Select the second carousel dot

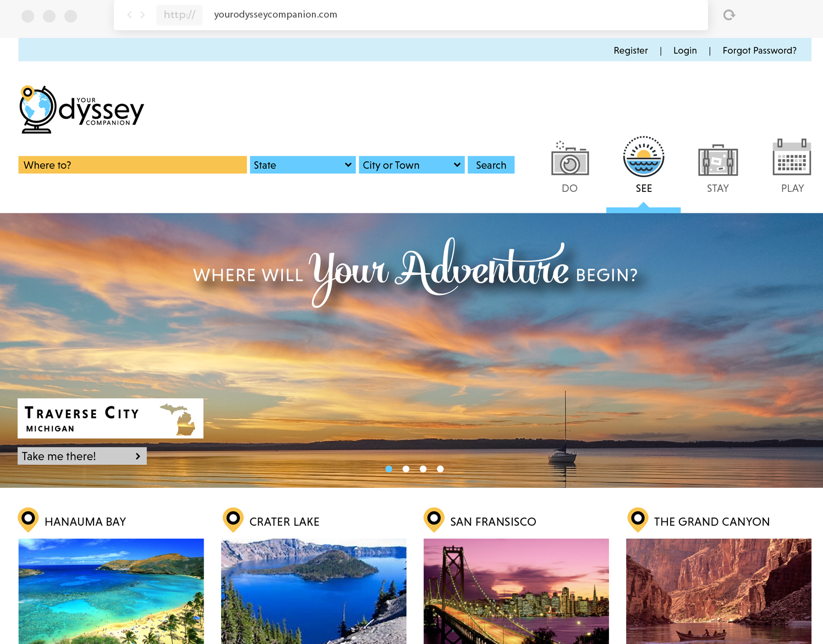(x=406, y=469)
